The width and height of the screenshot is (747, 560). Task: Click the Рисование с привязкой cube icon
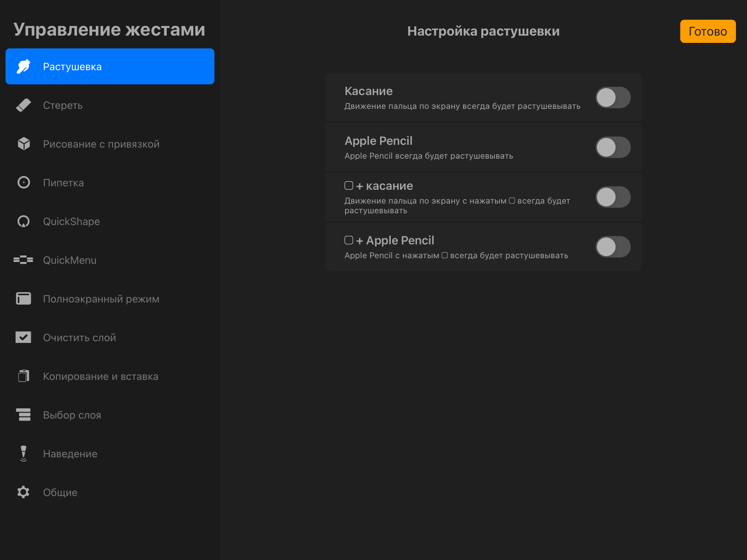(24, 144)
